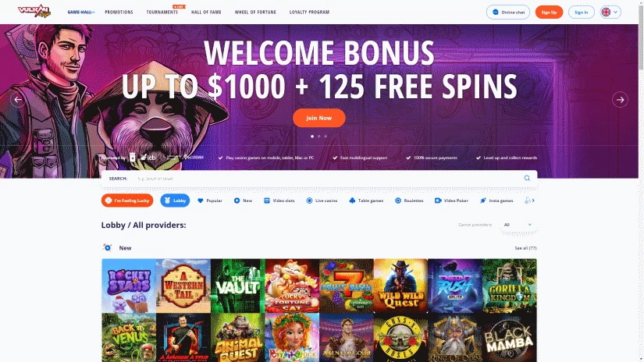The image size is (644, 362).
Task: Open the Table games category
Action: coord(366,201)
